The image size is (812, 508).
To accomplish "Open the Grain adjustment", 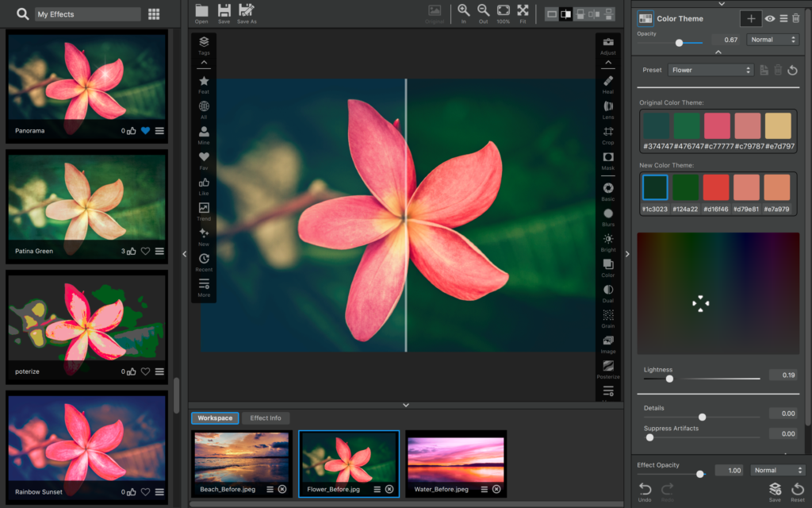I will 608,319.
